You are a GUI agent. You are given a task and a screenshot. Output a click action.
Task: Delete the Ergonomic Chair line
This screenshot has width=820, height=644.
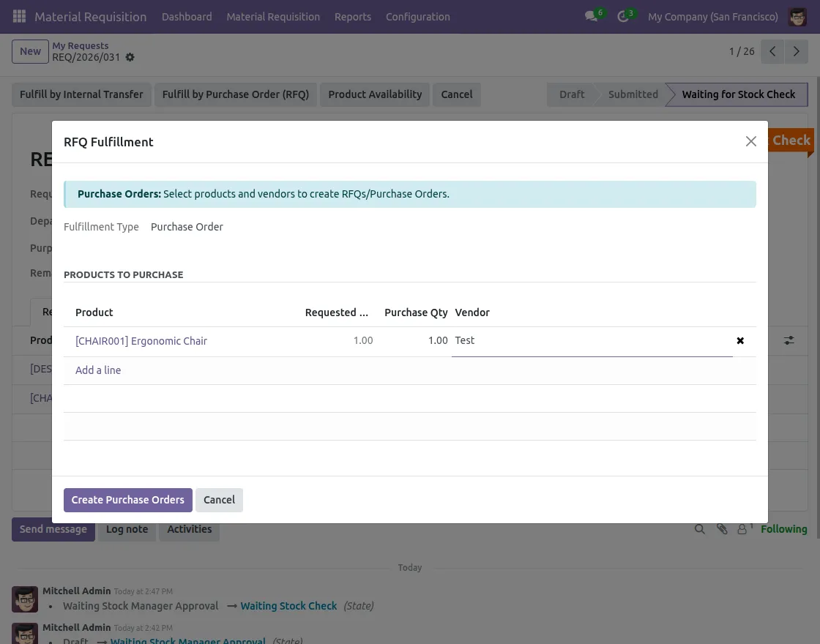pos(740,341)
